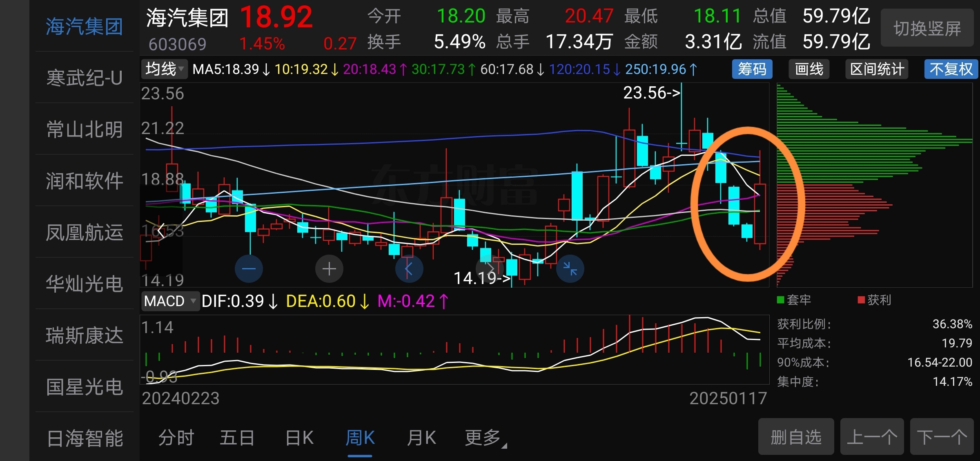Open 区间统计 range statistics

tap(877, 69)
